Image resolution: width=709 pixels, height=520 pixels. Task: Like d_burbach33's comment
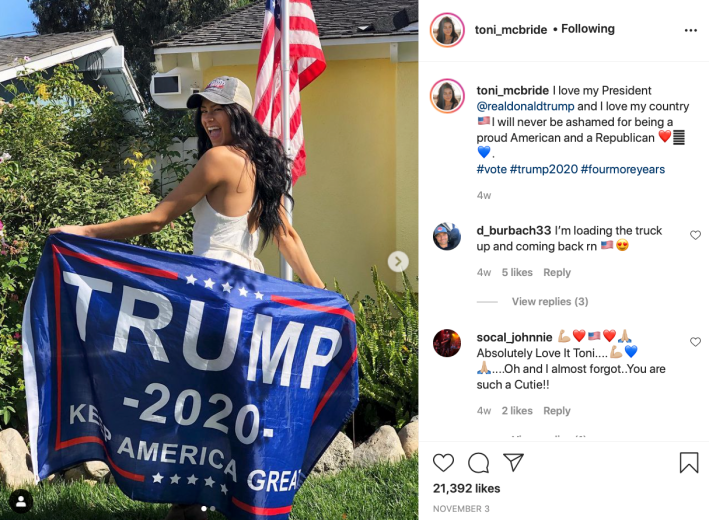(695, 235)
